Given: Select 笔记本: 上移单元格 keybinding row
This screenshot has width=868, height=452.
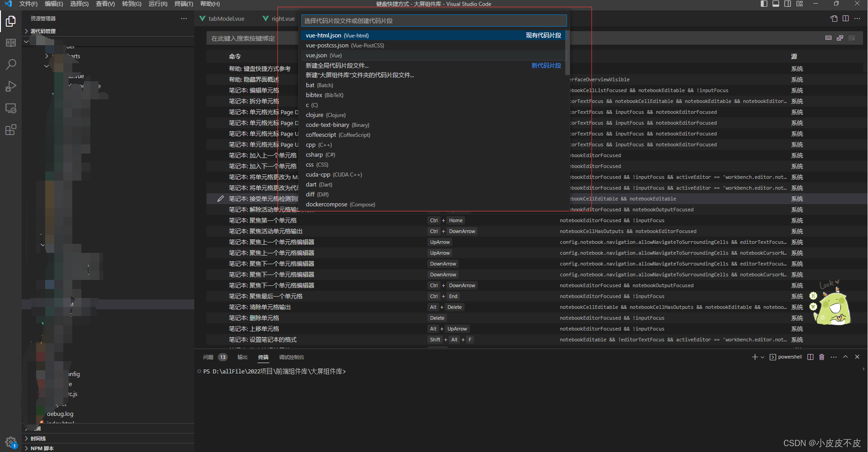Looking at the screenshot, I should pos(535,329).
